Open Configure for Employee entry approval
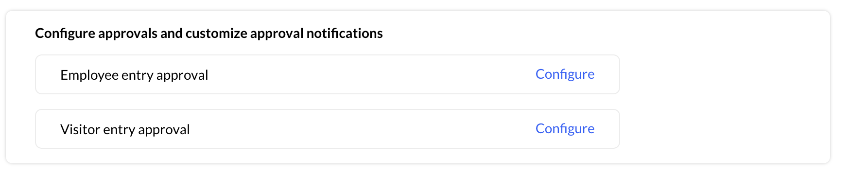 pyautogui.click(x=565, y=74)
